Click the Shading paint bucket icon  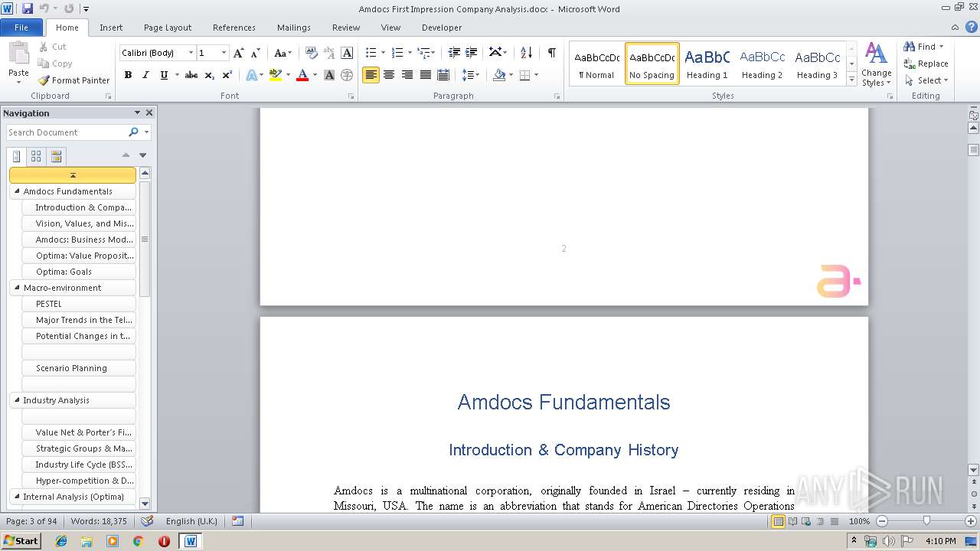tap(499, 75)
